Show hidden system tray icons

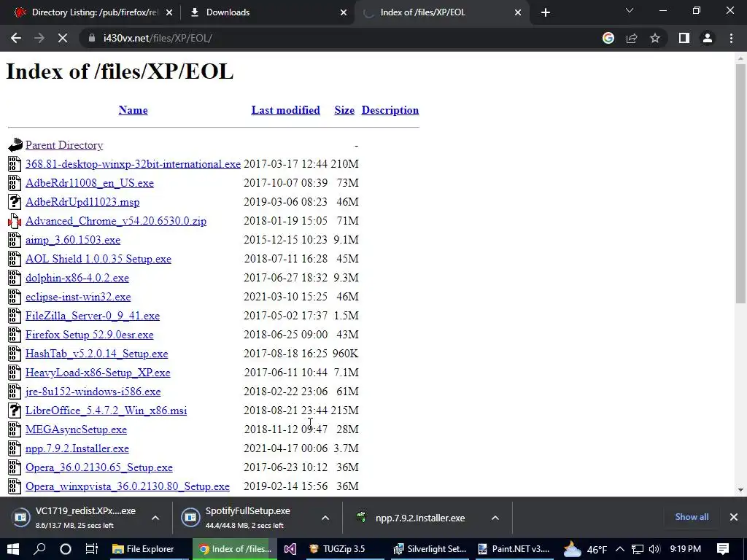point(620,549)
